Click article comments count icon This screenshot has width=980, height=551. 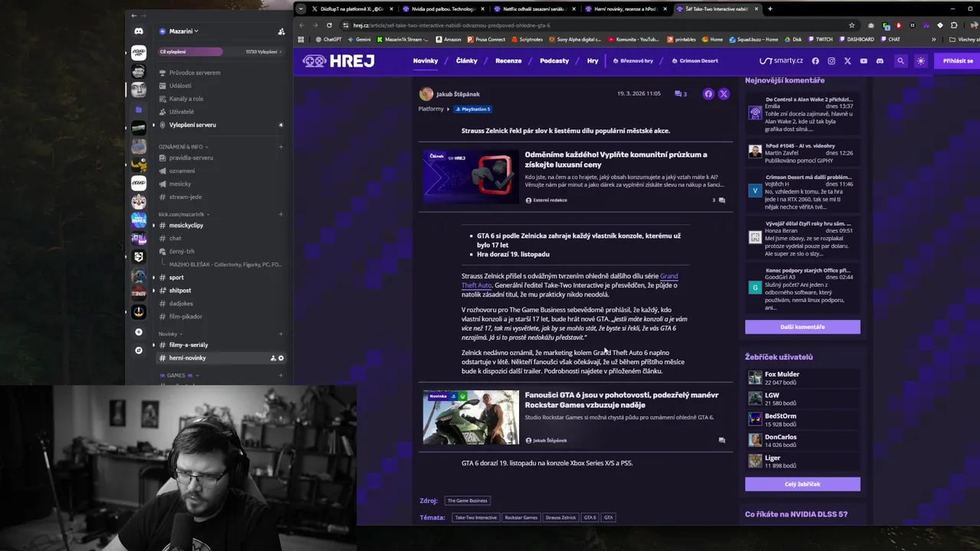[x=681, y=94]
